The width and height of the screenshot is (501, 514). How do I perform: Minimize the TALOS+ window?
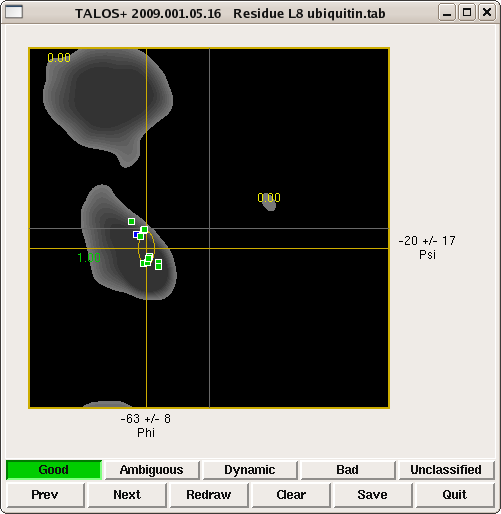coord(447,13)
